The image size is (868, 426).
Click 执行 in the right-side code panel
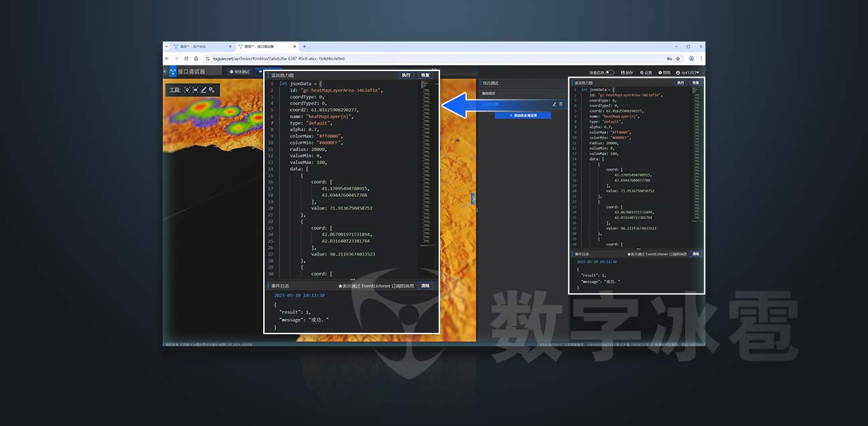[x=680, y=82]
